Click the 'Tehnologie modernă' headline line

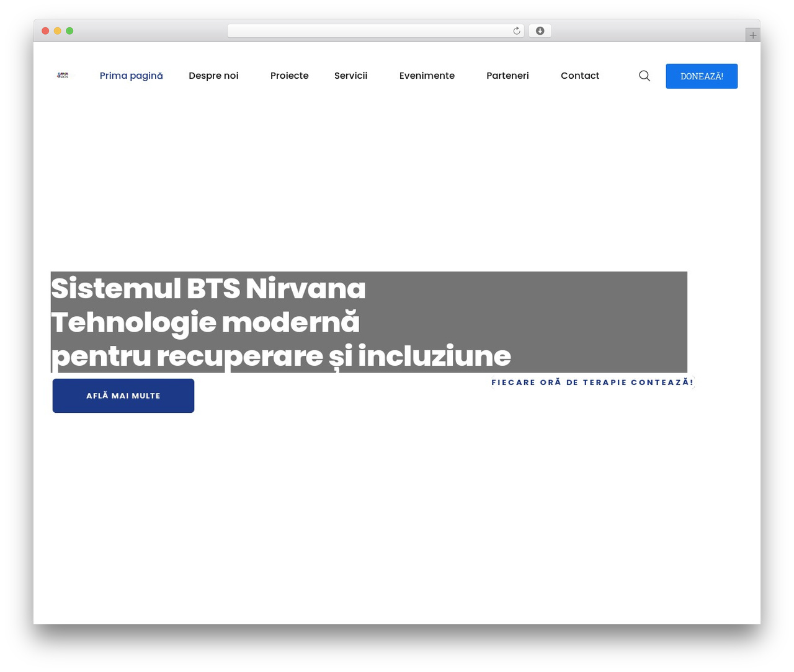click(x=205, y=322)
